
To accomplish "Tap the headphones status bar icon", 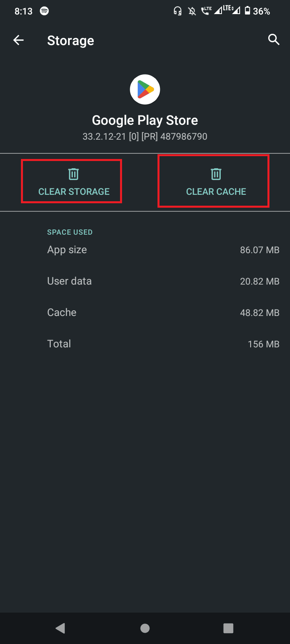I will pyautogui.click(x=178, y=11).
